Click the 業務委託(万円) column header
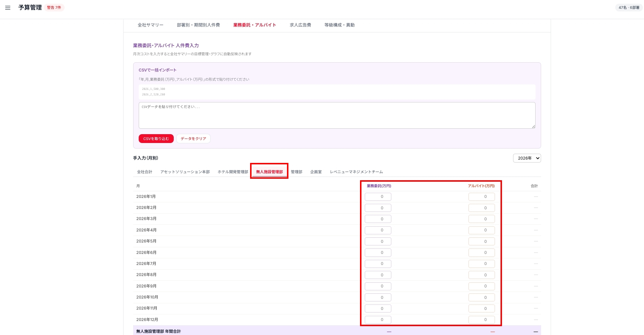 coord(379,186)
